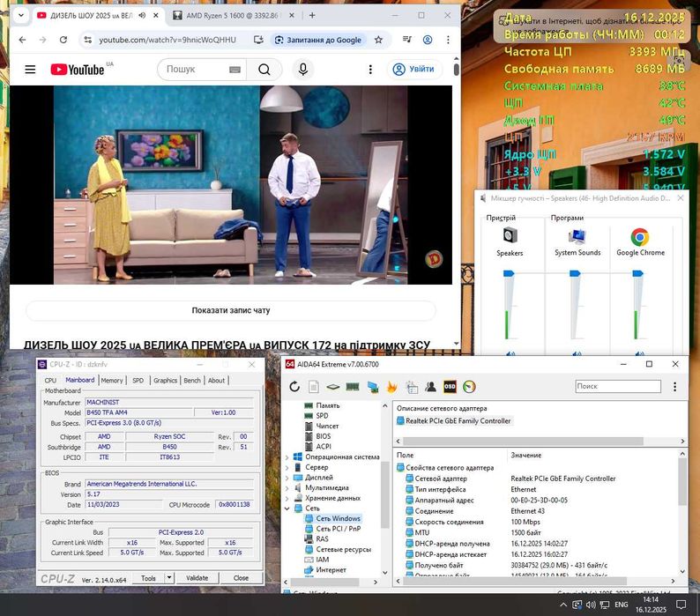Click AIDA64 memory module toolbar icon
Viewport: 700px width, 616px height.
coord(353,387)
